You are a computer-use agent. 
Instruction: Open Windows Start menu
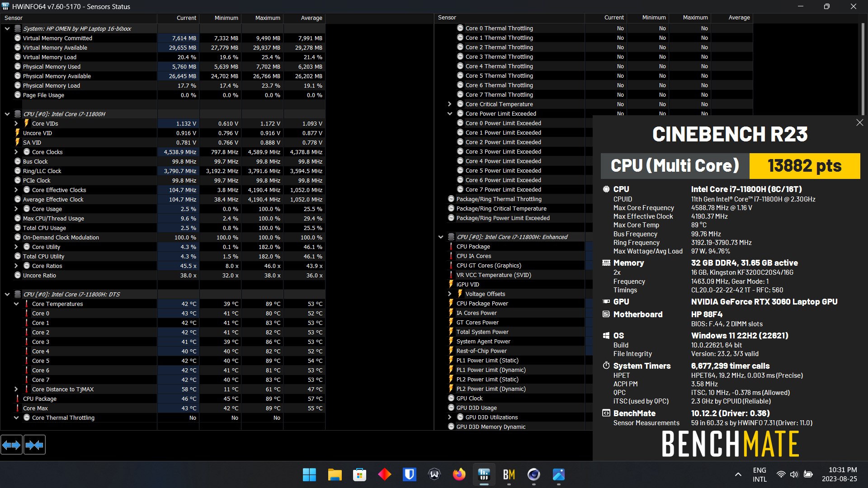pos(309,474)
